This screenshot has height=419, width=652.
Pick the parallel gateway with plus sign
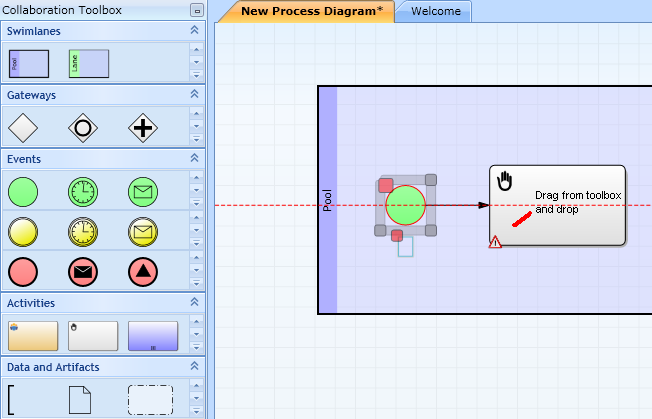click(143, 128)
